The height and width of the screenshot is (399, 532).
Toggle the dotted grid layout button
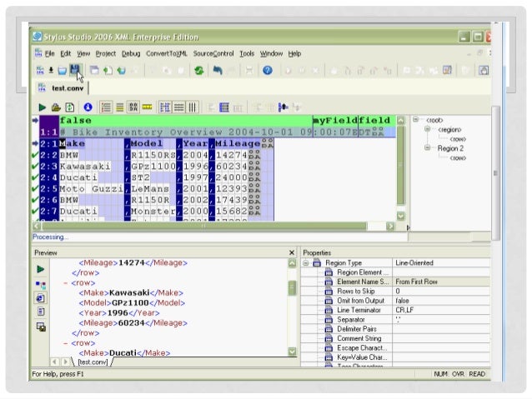click(165, 107)
